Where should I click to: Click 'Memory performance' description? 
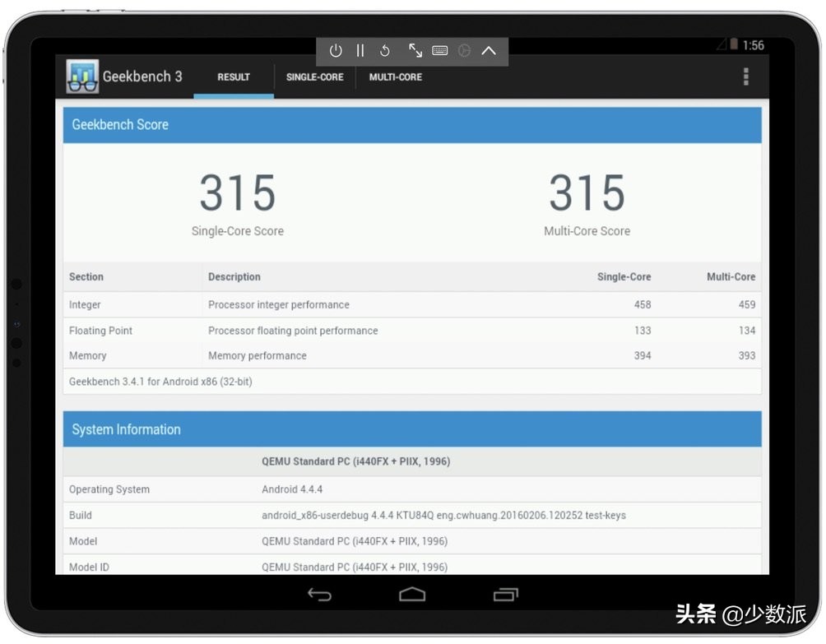(x=257, y=356)
